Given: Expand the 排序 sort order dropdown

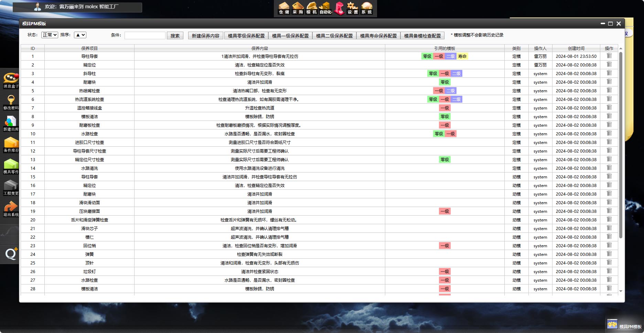Looking at the screenshot, I should pyautogui.click(x=80, y=35).
